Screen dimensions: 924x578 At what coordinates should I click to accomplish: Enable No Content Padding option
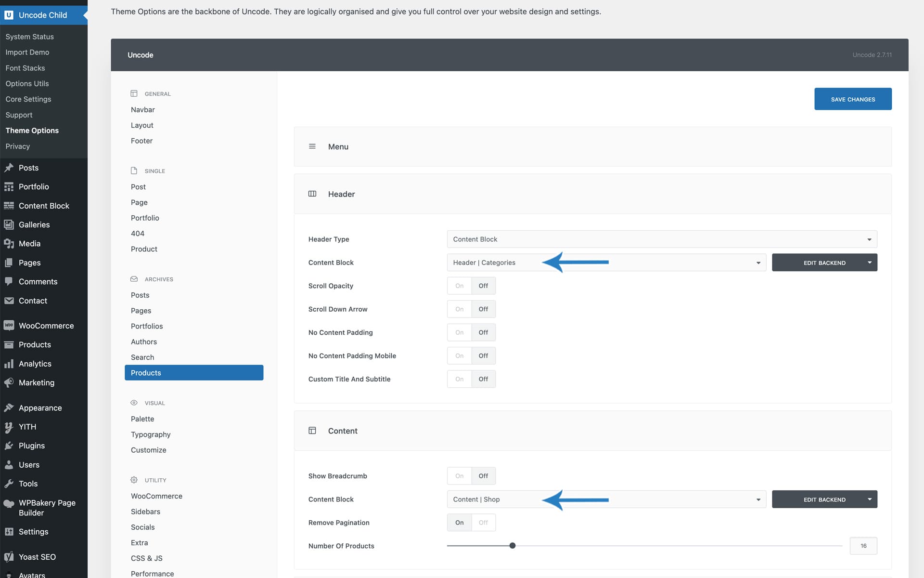(460, 332)
